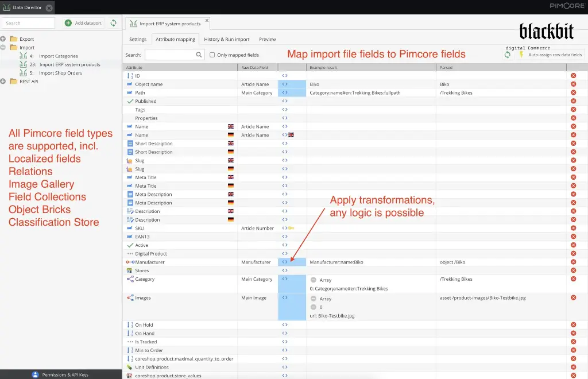The image size is (588, 379).
Task: Expand the REST API folder
Action: click(x=3, y=82)
